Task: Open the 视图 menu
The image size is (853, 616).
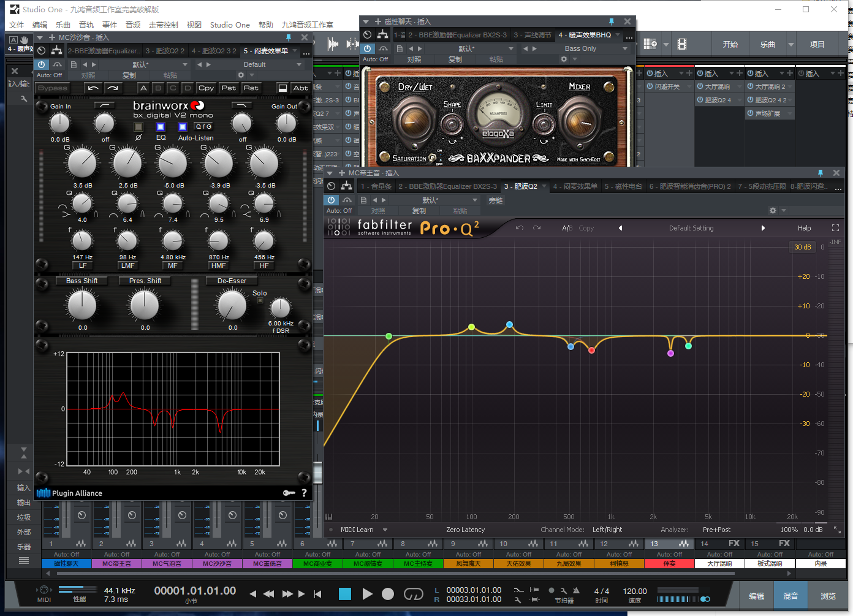Action: 194,25
